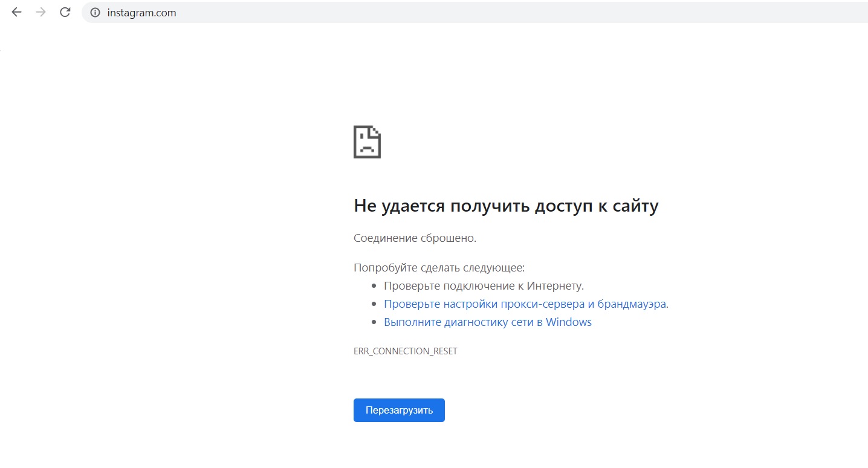This screenshot has width=868, height=468.
Task: Select the ERR_CONNECTION_RESET error code text
Action: click(406, 351)
